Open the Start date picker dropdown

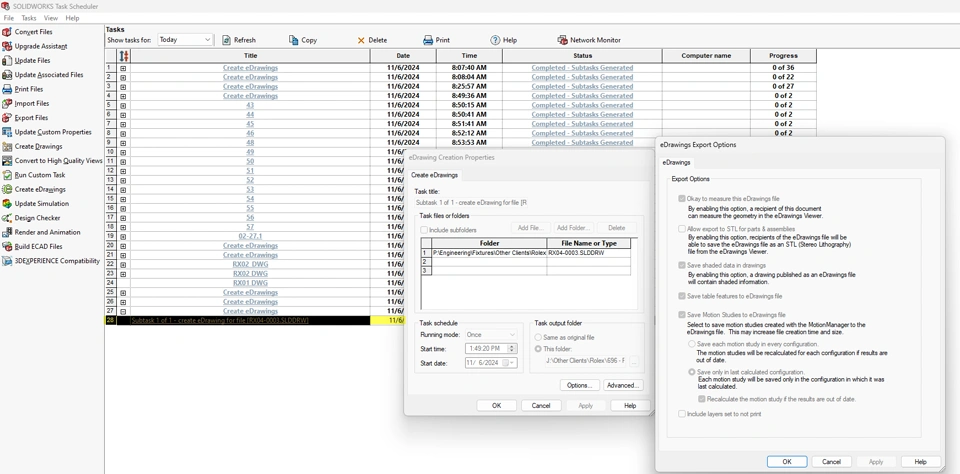coord(512,363)
